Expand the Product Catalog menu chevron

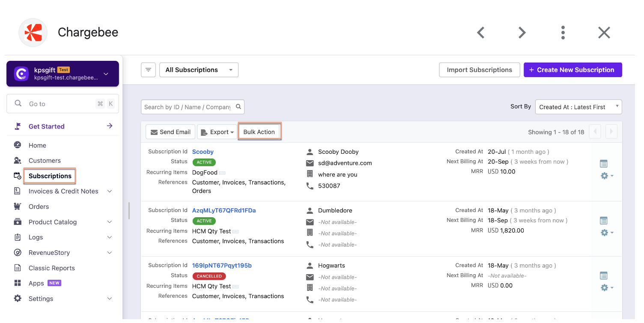(110, 222)
